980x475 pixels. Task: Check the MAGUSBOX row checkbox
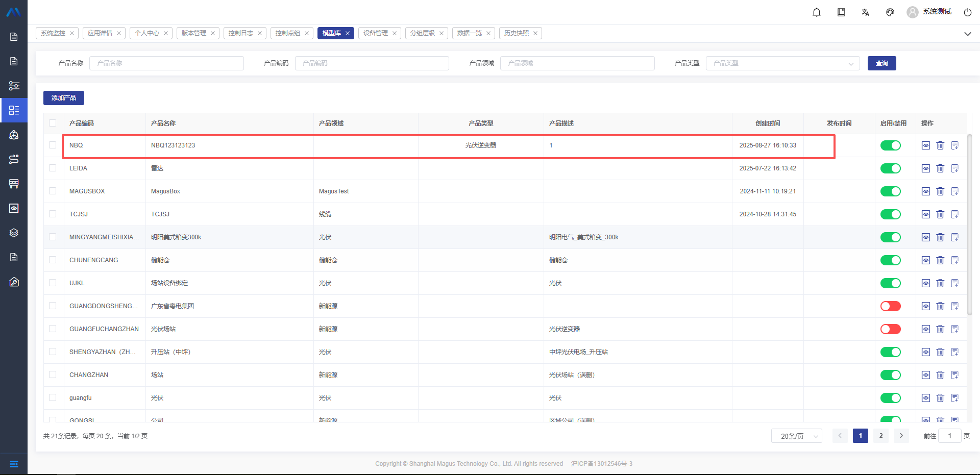53,191
